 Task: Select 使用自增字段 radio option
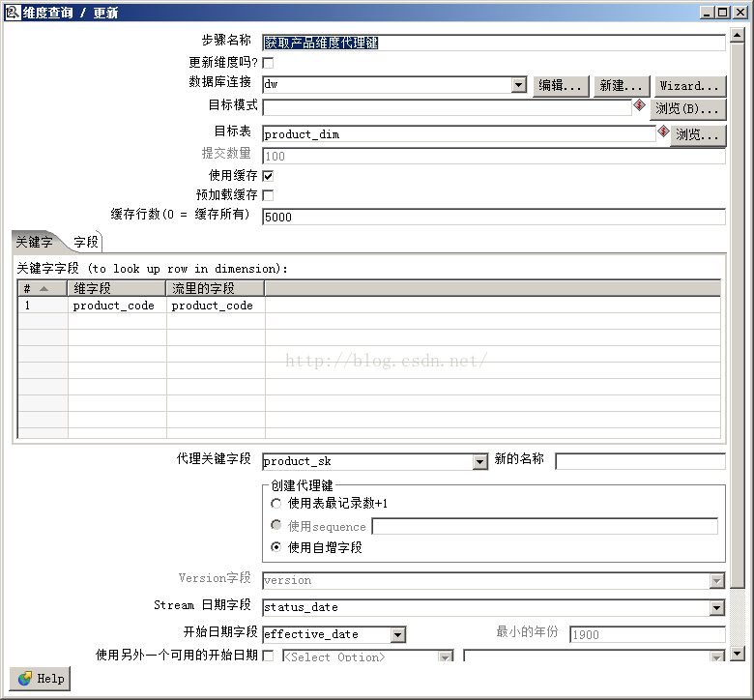click(x=276, y=547)
